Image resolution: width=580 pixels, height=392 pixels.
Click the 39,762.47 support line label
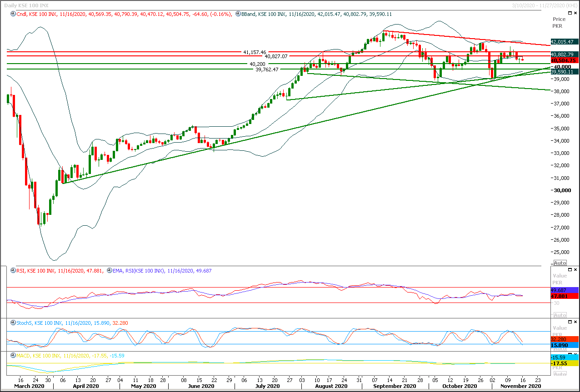[x=267, y=69]
